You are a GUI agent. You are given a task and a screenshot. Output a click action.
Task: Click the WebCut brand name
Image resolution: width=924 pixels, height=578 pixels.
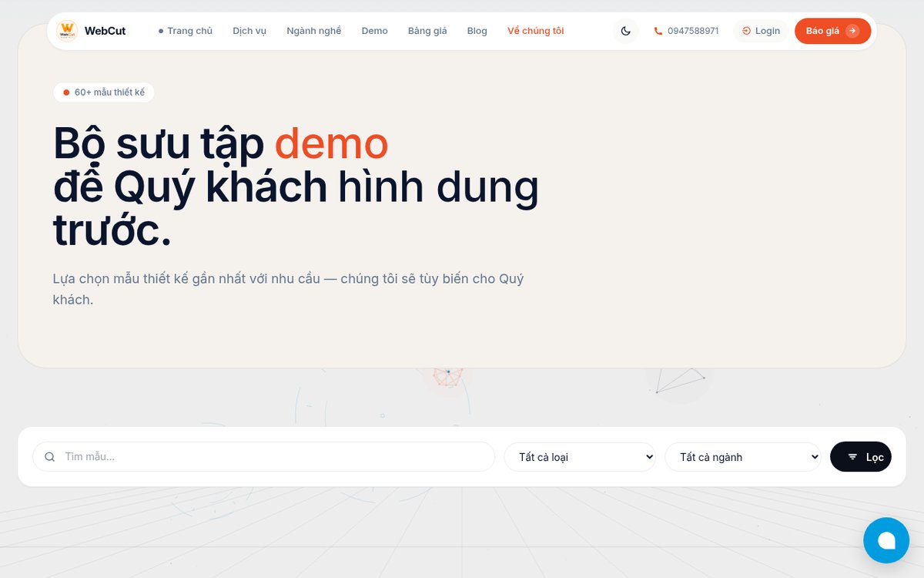pyautogui.click(x=105, y=31)
